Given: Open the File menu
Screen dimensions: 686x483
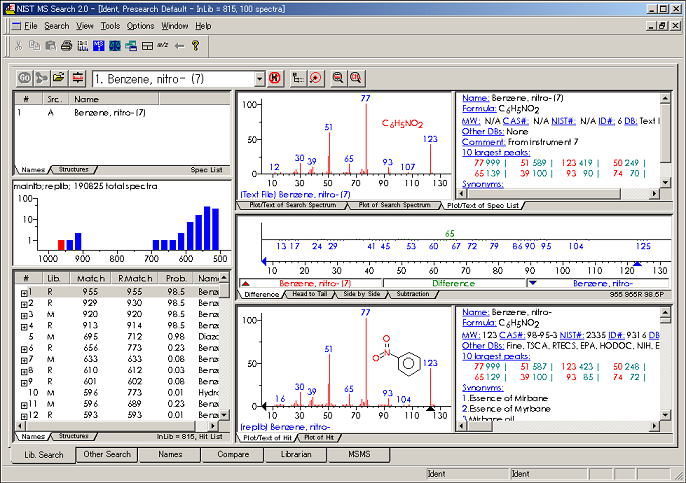Looking at the screenshot, I should [x=31, y=26].
